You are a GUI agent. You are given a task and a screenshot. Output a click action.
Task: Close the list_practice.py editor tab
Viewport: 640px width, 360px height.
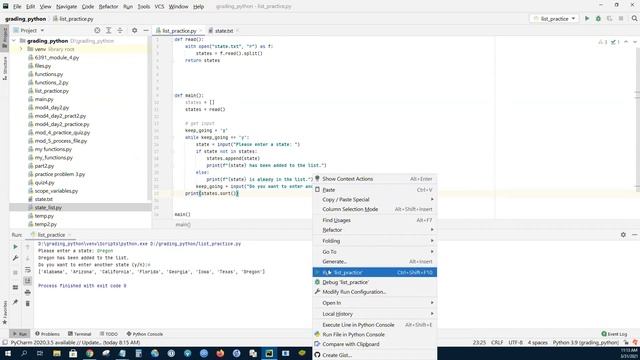pos(200,31)
